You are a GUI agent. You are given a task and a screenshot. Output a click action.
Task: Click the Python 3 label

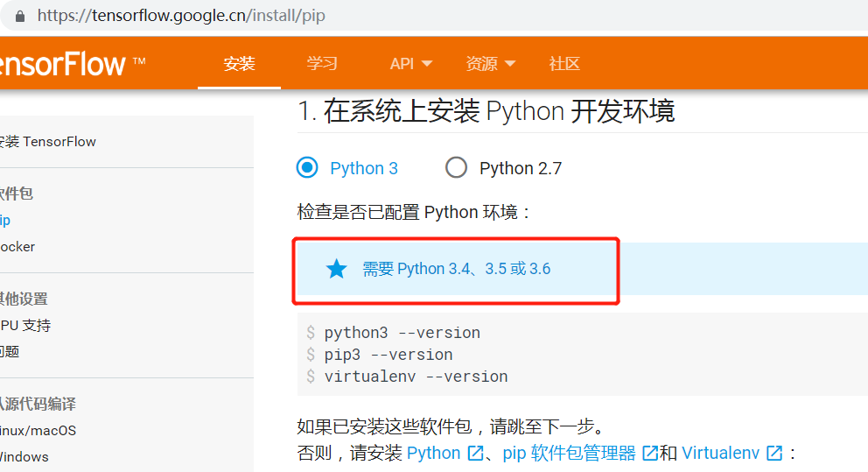[x=364, y=168]
